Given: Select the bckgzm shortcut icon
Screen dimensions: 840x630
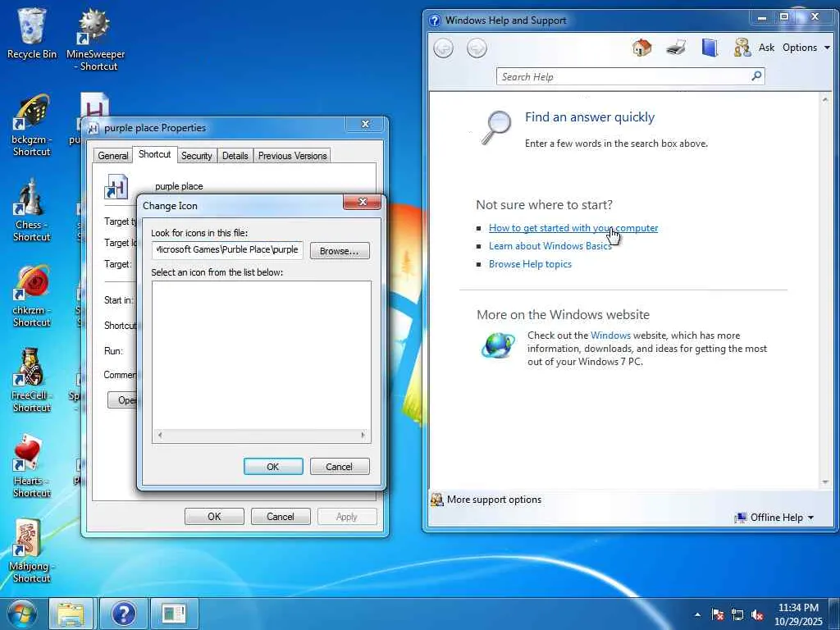Looking at the screenshot, I should [32, 125].
